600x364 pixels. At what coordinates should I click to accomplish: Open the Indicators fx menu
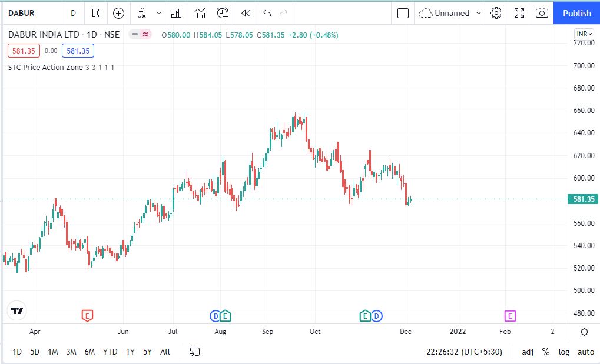(142, 13)
